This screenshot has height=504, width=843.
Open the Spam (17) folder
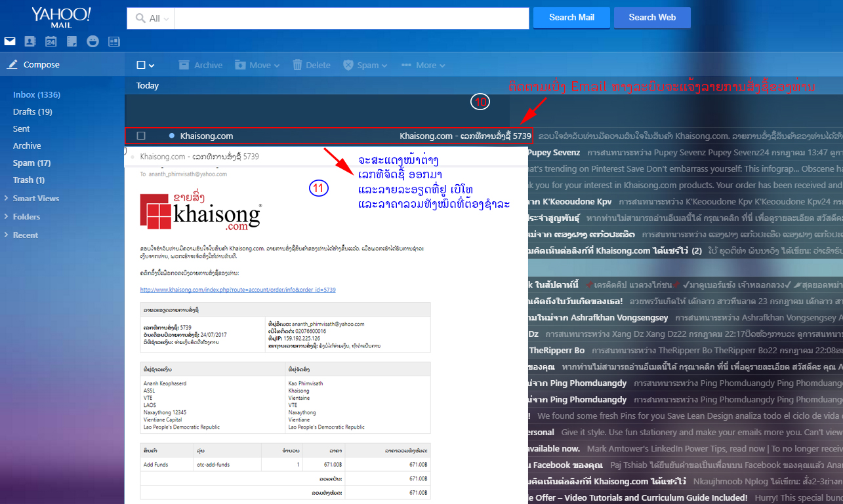tap(31, 163)
